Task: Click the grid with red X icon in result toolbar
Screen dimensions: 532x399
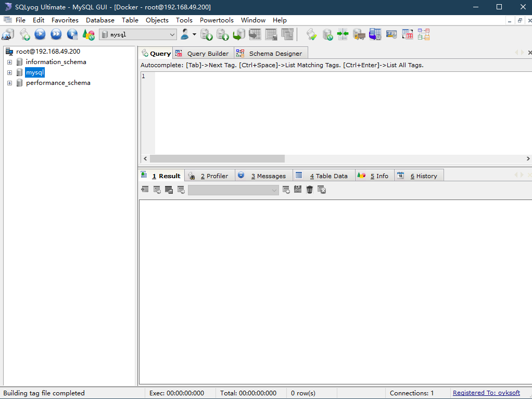Action: coord(322,190)
